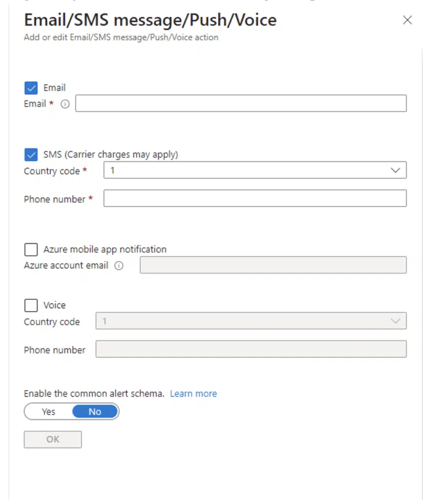Enable the Azure mobile app notification checkbox
The image size is (423, 504).
click(31, 250)
